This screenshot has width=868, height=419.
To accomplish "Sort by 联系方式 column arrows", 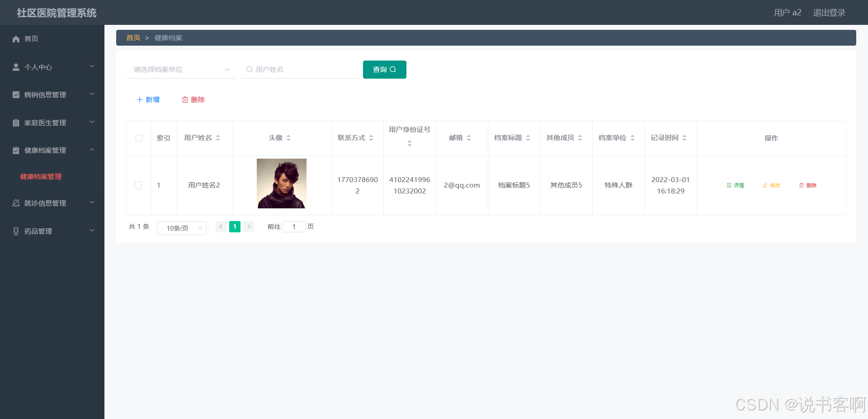I will (371, 138).
